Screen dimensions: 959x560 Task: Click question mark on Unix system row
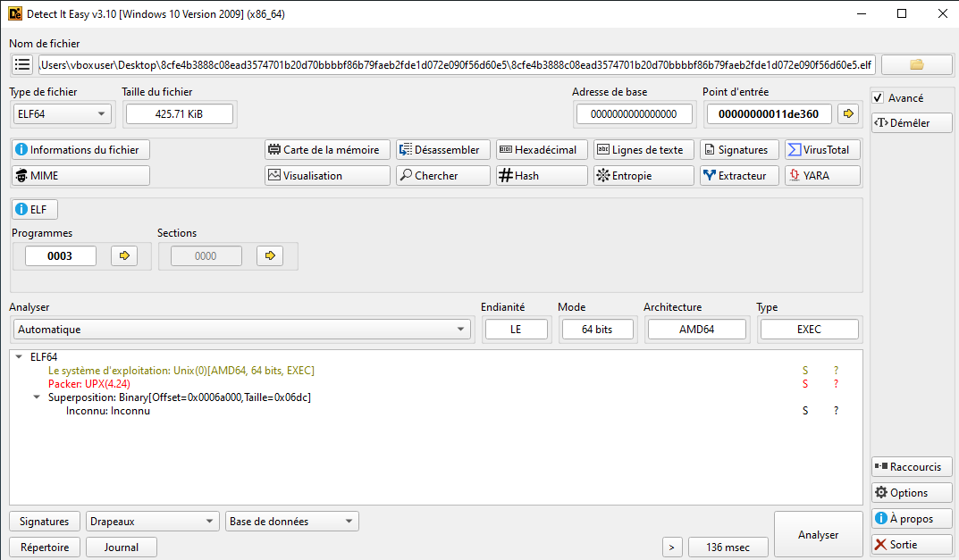[836, 371]
